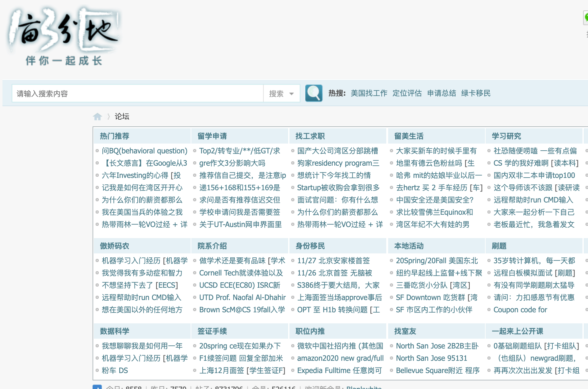The height and width of the screenshot is (389, 588).
Task: Open the 数据科学 section header
Action: tap(114, 331)
